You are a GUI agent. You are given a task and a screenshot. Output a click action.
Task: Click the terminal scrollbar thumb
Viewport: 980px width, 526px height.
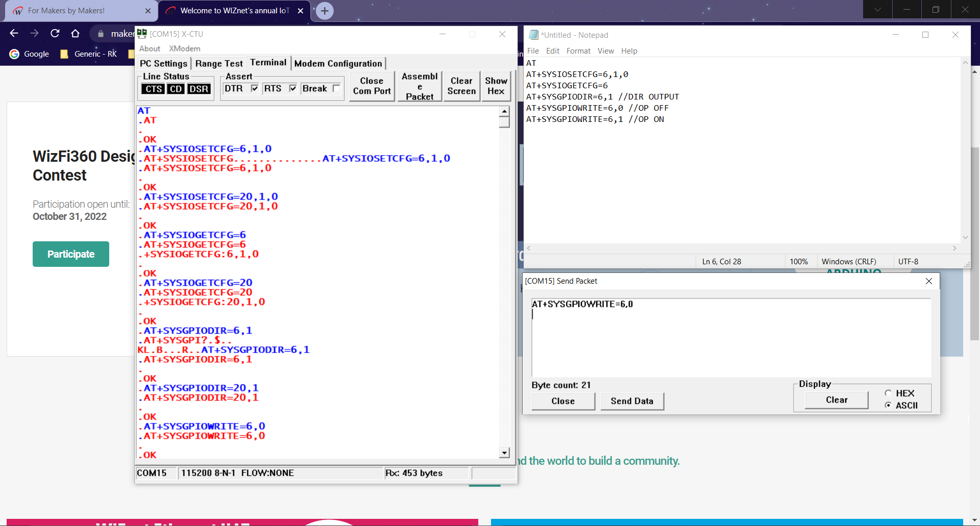pyautogui.click(x=504, y=122)
